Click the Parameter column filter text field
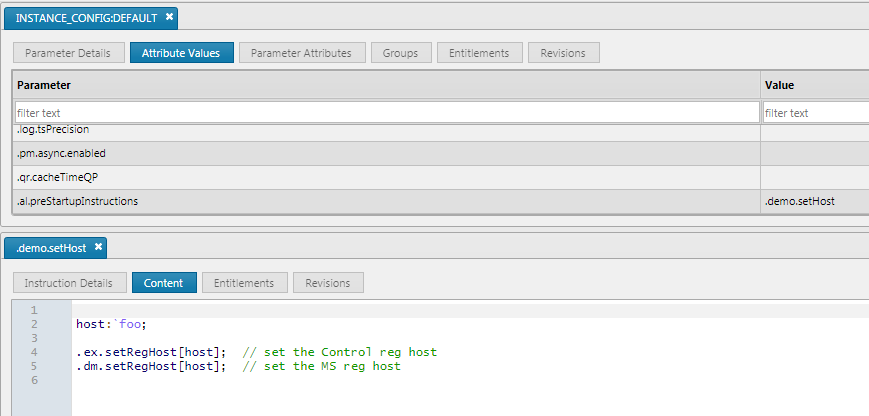The height and width of the screenshot is (416, 869). coord(387,112)
